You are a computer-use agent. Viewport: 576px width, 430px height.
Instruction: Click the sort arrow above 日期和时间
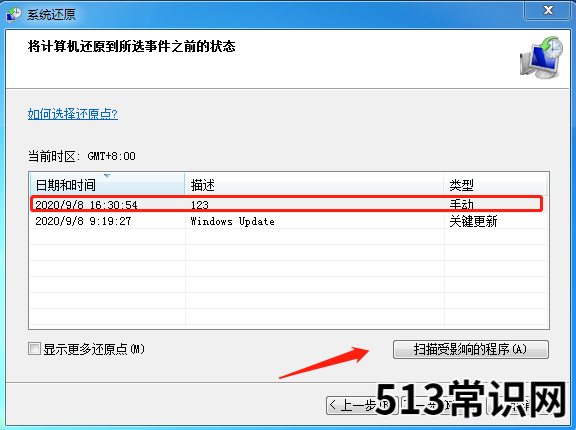tap(107, 176)
